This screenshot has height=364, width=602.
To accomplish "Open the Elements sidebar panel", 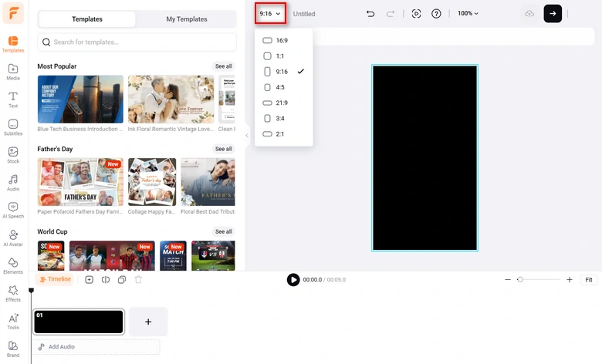I will tap(13, 266).
